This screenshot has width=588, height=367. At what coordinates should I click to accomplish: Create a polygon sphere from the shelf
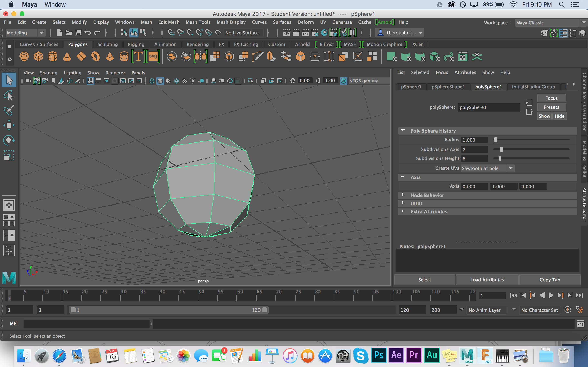click(24, 56)
